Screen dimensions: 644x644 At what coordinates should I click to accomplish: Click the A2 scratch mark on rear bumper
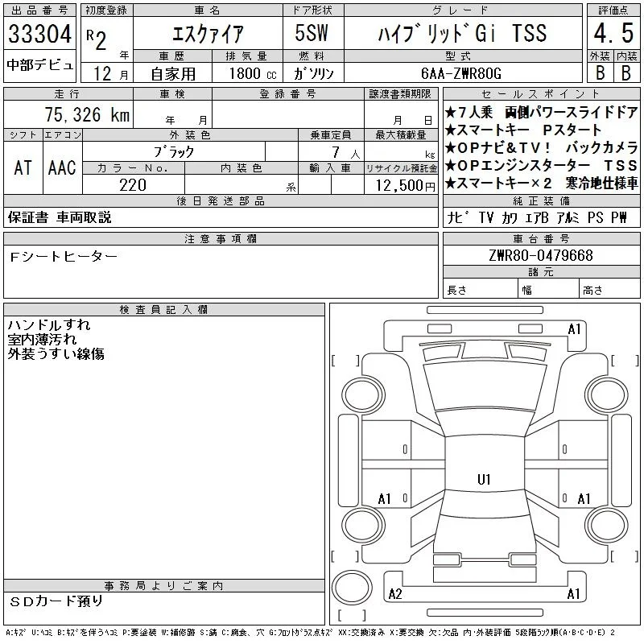click(395, 594)
